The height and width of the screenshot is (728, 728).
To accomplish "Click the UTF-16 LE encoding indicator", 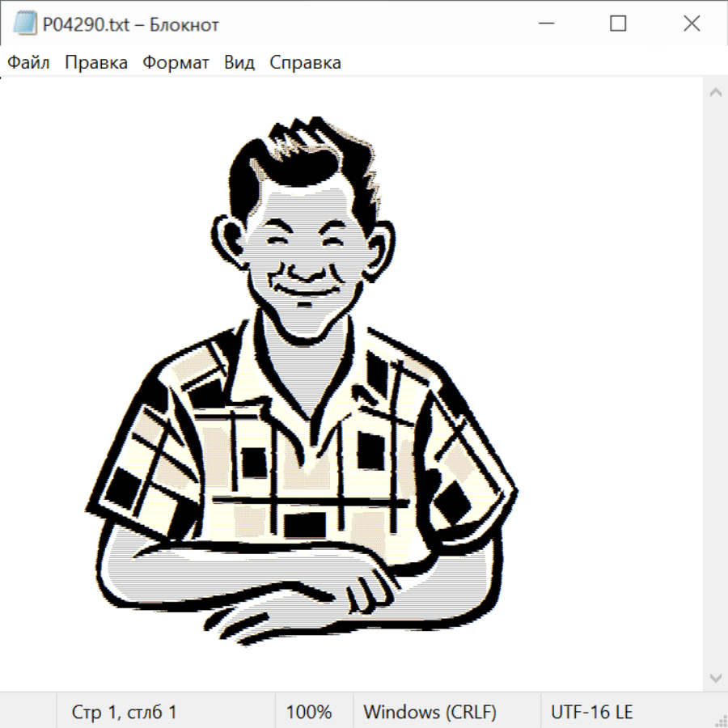I will tap(592, 713).
